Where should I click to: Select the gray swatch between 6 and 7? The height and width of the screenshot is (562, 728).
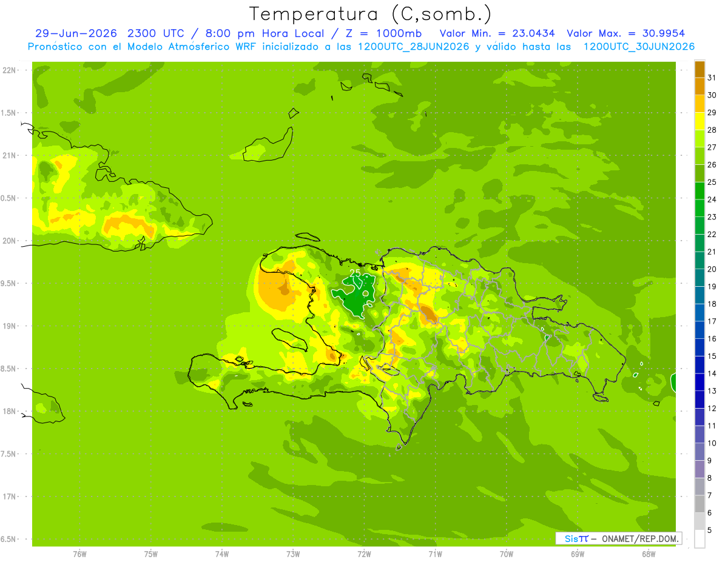pyautogui.click(x=699, y=504)
